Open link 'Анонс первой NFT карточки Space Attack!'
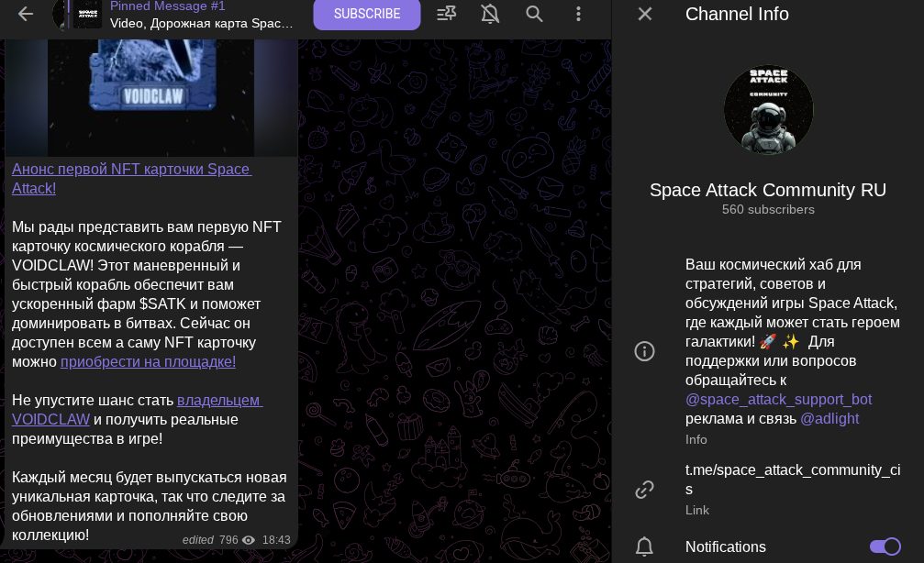 [x=131, y=179]
